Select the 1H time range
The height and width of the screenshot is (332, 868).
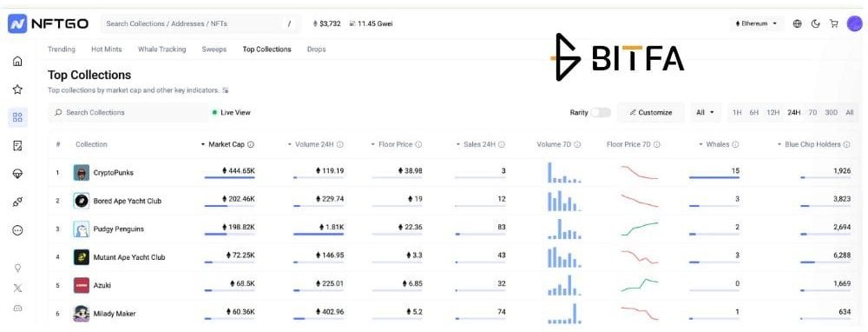737,112
